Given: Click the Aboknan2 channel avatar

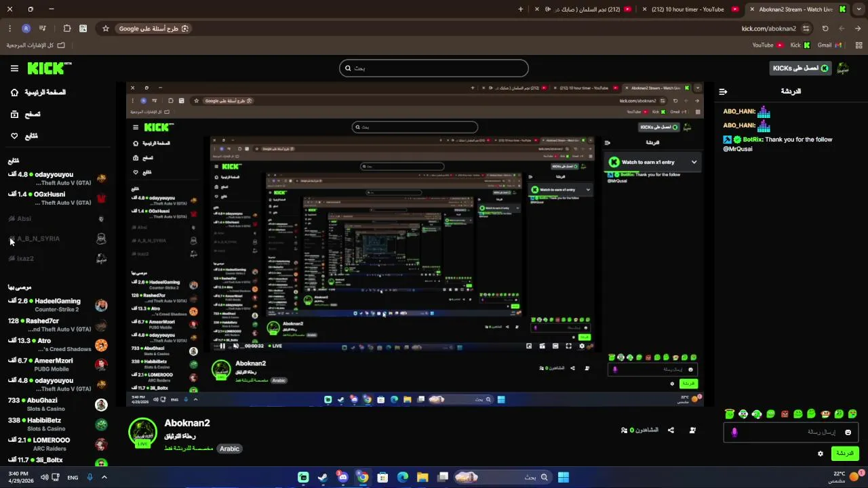Looking at the screenshot, I should pos(142,432).
